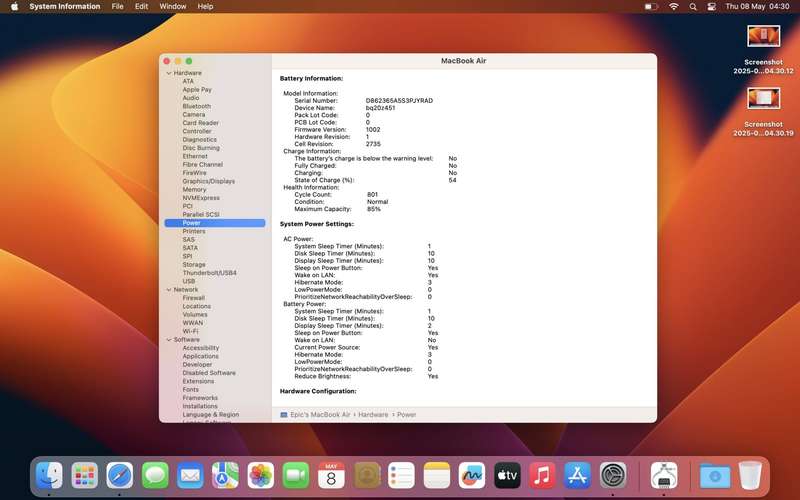Open Freeform app in Dock

click(x=472, y=476)
